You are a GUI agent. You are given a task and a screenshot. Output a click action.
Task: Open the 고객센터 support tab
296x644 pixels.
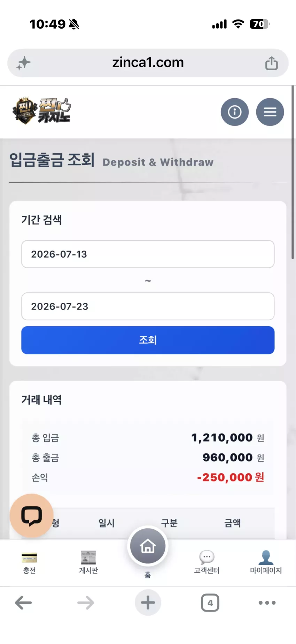click(x=207, y=562)
